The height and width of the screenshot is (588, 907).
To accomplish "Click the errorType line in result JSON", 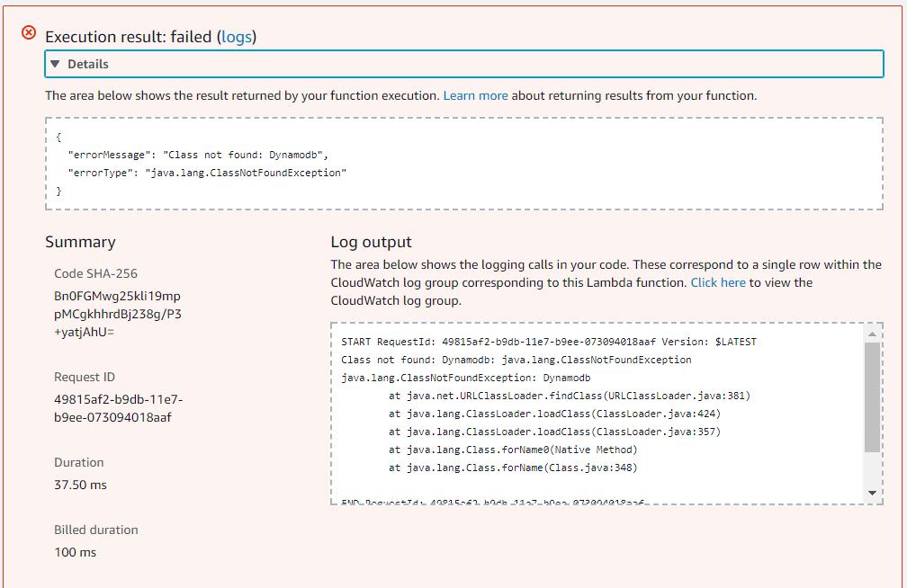I will click(x=207, y=172).
